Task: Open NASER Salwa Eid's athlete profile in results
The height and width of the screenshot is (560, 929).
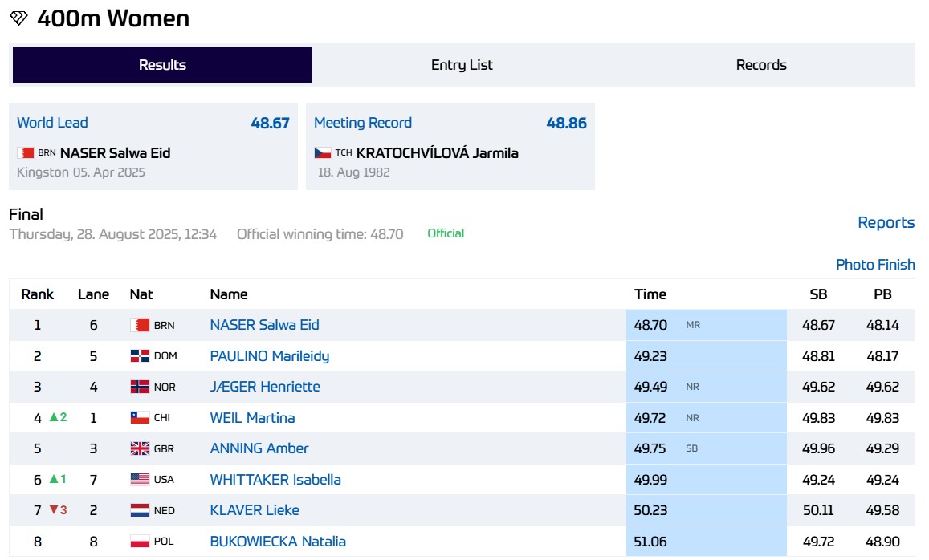Action: 264,325
